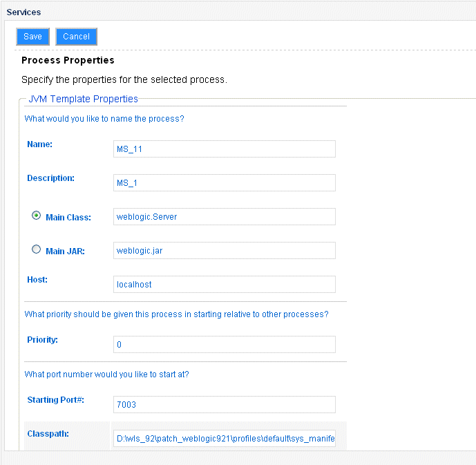Click the Description input field
The image size is (476, 465).
[224, 182]
